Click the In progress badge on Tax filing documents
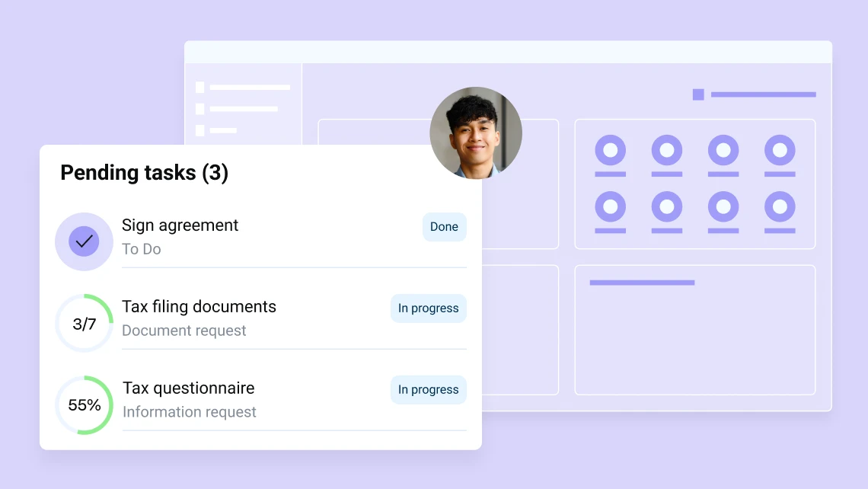Screen dimensions: 868x489 428,308
